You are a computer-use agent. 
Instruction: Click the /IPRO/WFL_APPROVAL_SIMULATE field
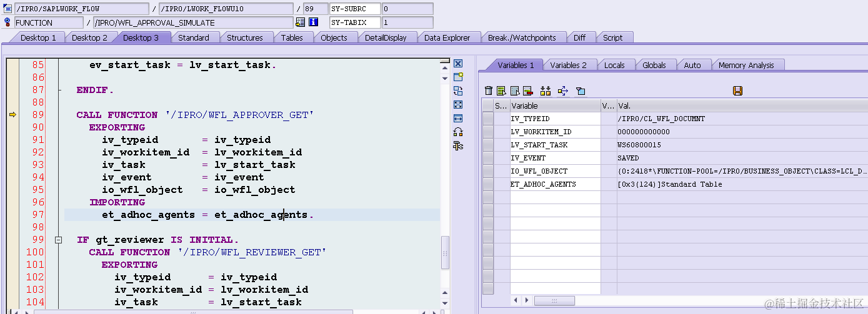pyautogui.click(x=193, y=22)
